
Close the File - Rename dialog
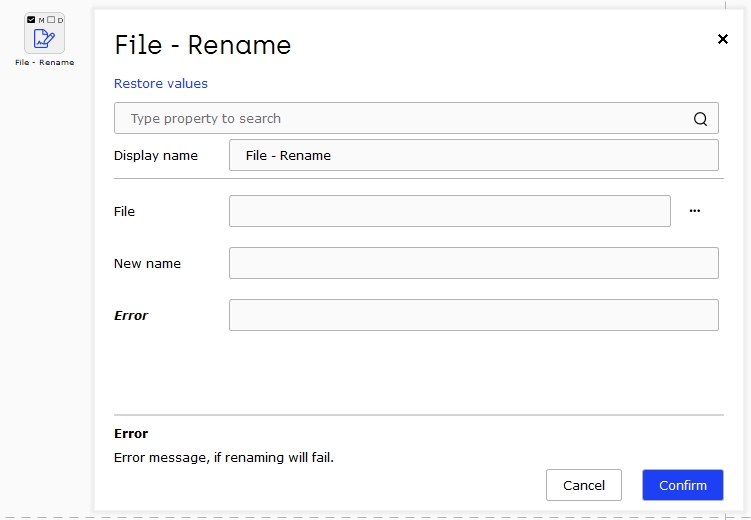tap(723, 39)
